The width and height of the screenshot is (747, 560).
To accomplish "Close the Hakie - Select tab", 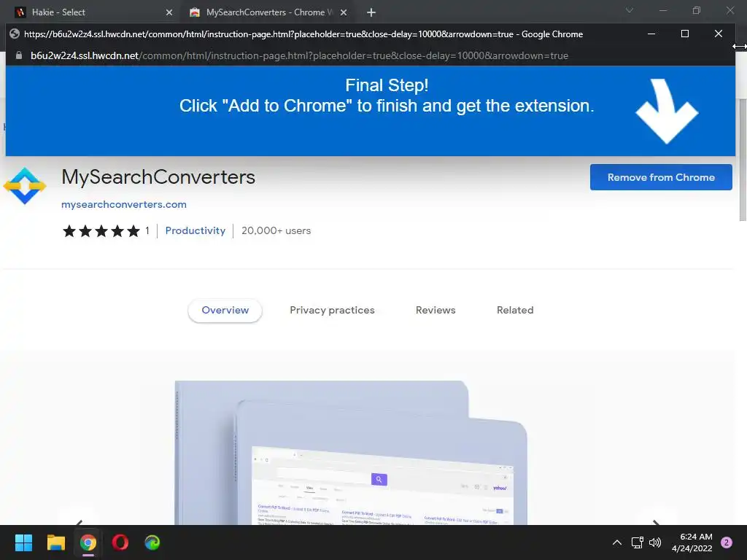I will 169,12.
